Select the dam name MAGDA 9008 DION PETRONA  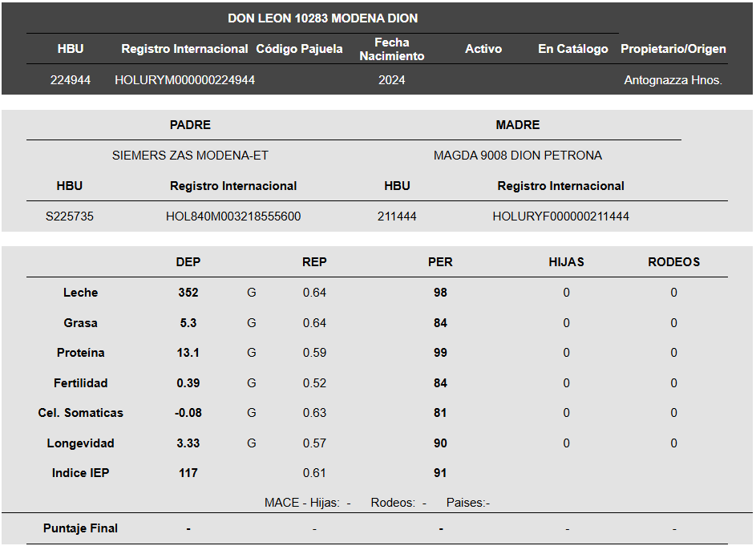[517, 156]
